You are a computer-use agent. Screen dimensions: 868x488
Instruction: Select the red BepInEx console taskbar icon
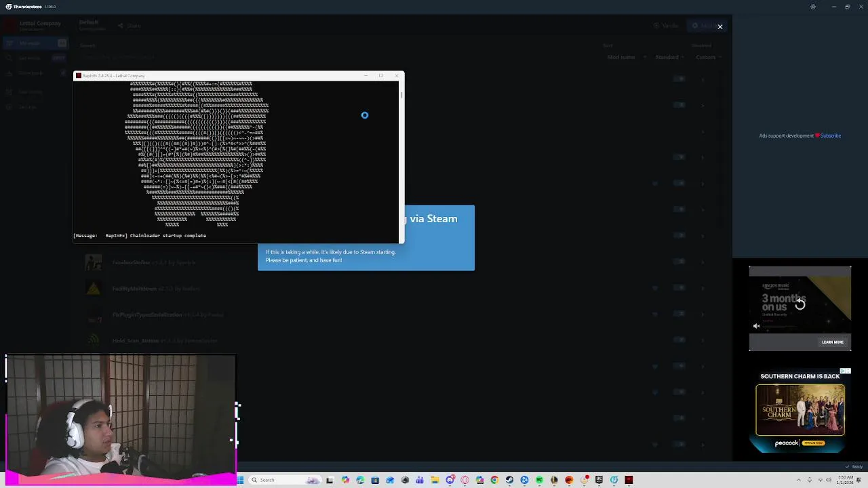629,480
